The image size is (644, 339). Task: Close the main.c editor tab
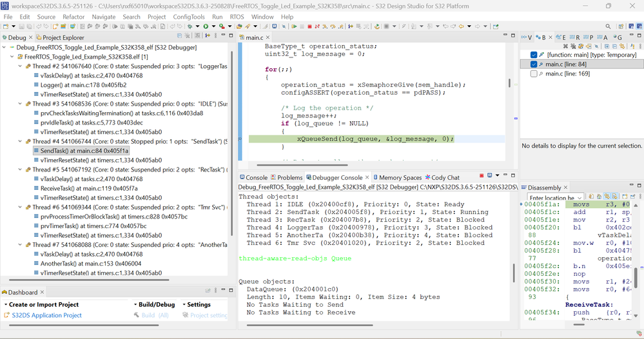[268, 37]
